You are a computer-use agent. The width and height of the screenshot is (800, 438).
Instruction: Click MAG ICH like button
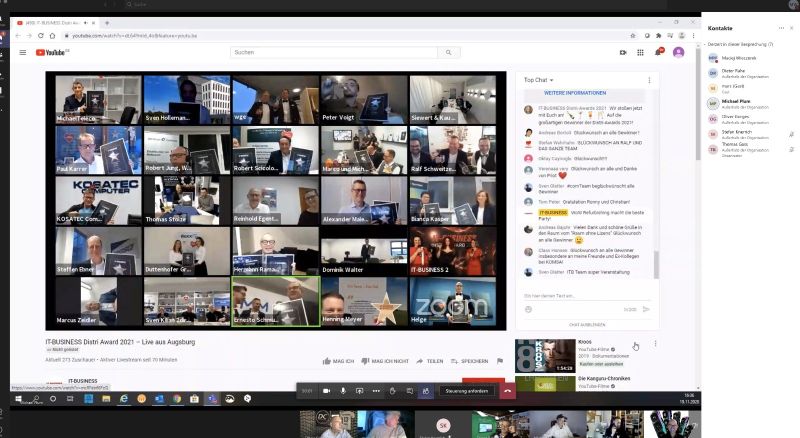click(338, 361)
